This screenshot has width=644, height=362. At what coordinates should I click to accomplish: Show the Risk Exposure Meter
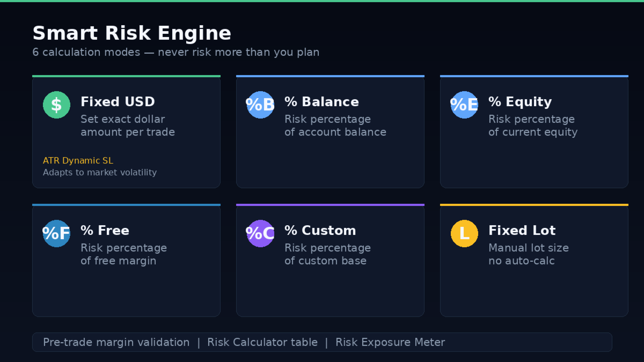pyautogui.click(x=390, y=342)
